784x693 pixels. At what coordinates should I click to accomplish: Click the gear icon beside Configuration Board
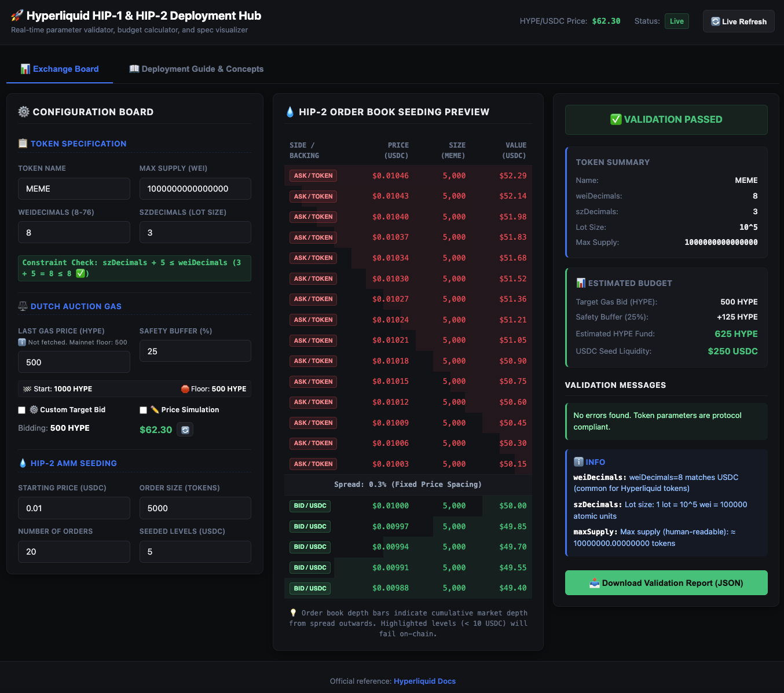point(24,112)
